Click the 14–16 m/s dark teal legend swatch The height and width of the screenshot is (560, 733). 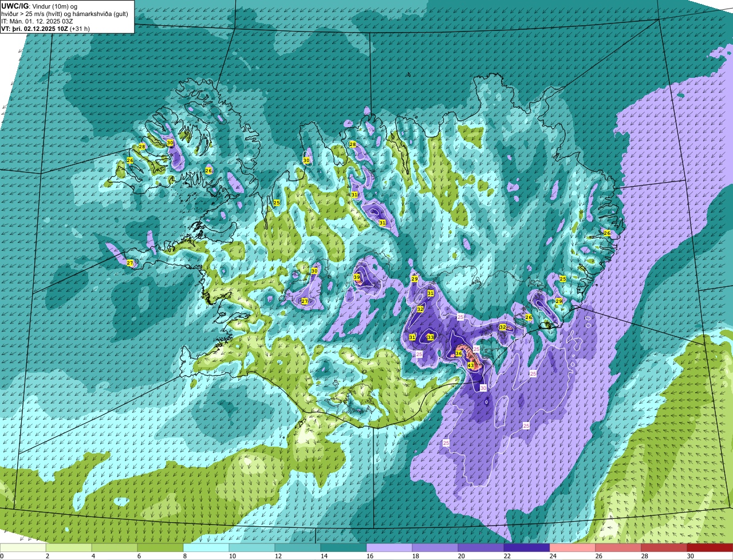344,547
